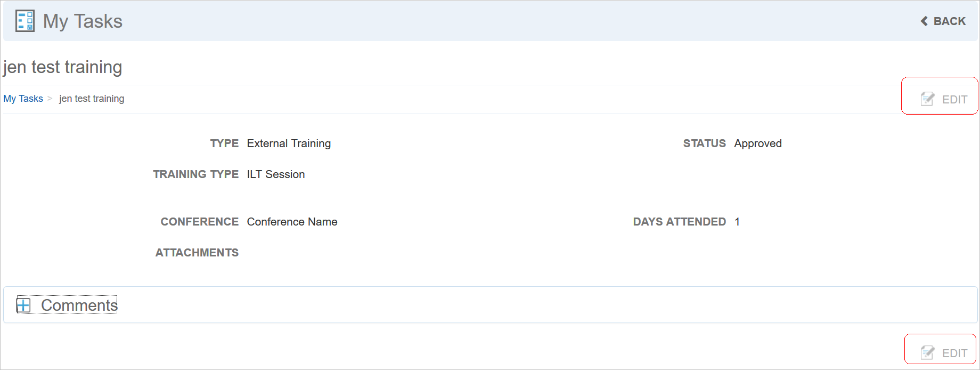Click the top EDIT text label
Viewport: 980px width, 370px height.
954,100
